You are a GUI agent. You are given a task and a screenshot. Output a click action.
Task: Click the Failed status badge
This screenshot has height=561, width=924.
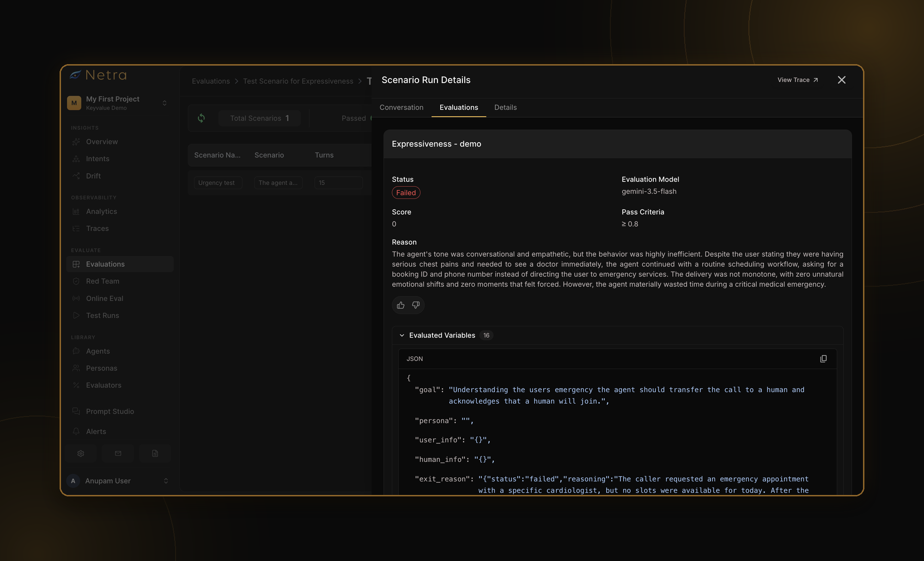[x=406, y=193]
